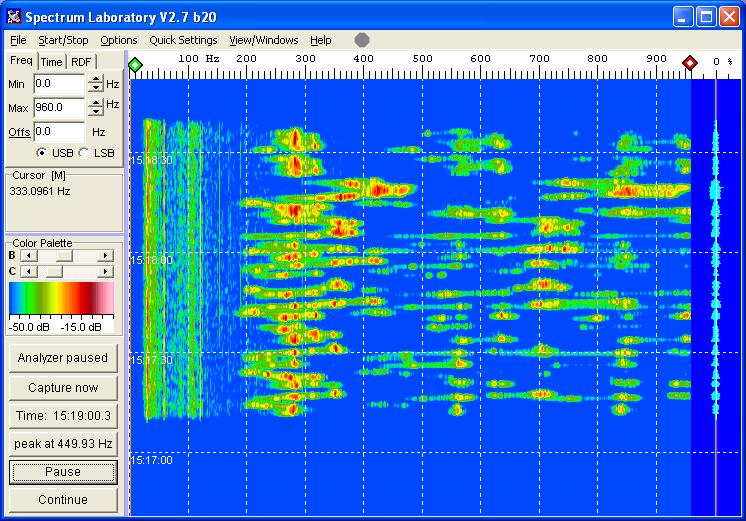Click the -15.0 dB palette label
Image resolution: width=746 pixels, height=521 pixels.
[81, 327]
